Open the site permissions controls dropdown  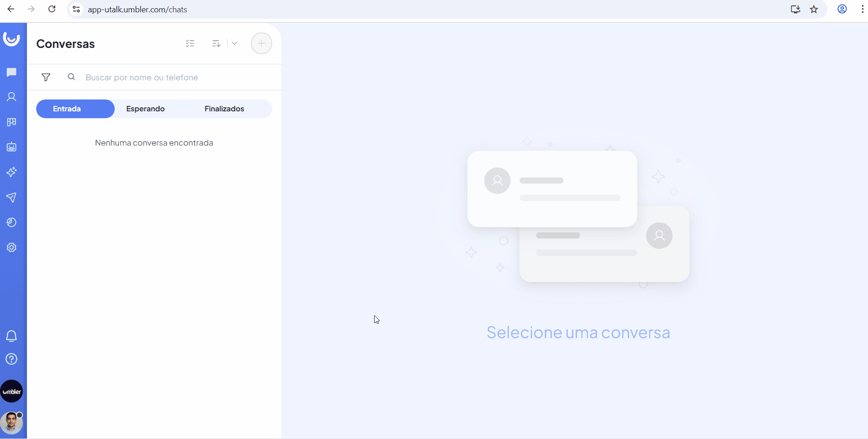(x=76, y=9)
